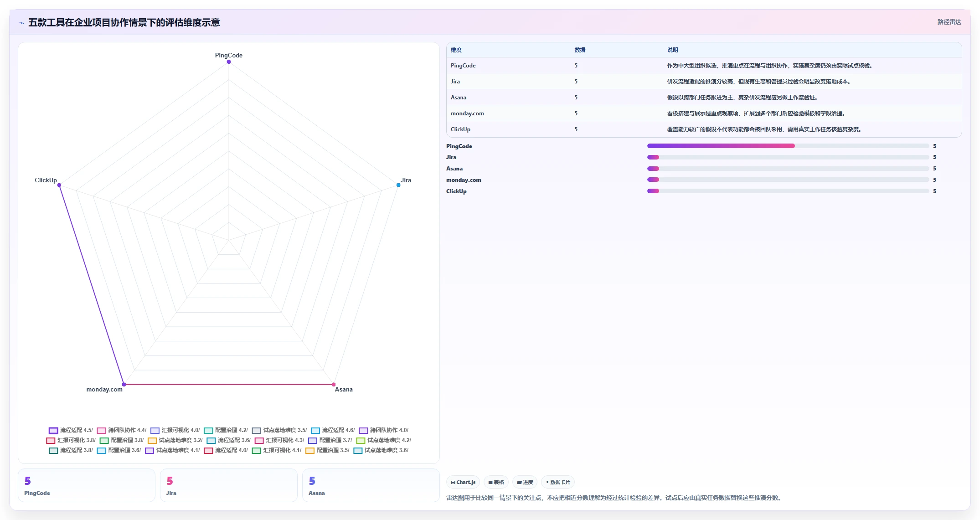Click the monday.com point on radar
The width and height of the screenshot is (980, 520).
[x=124, y=385]
